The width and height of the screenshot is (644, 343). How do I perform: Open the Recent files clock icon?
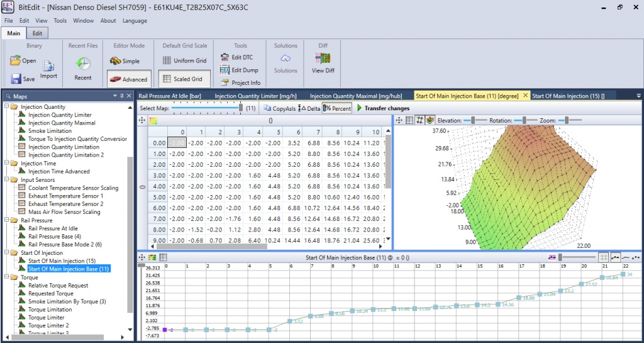[83, 64]
